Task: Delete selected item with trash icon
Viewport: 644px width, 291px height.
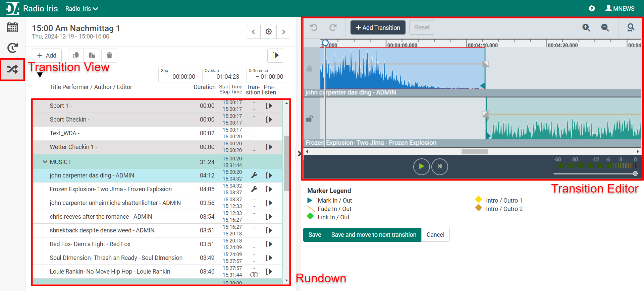Action: 109,56
